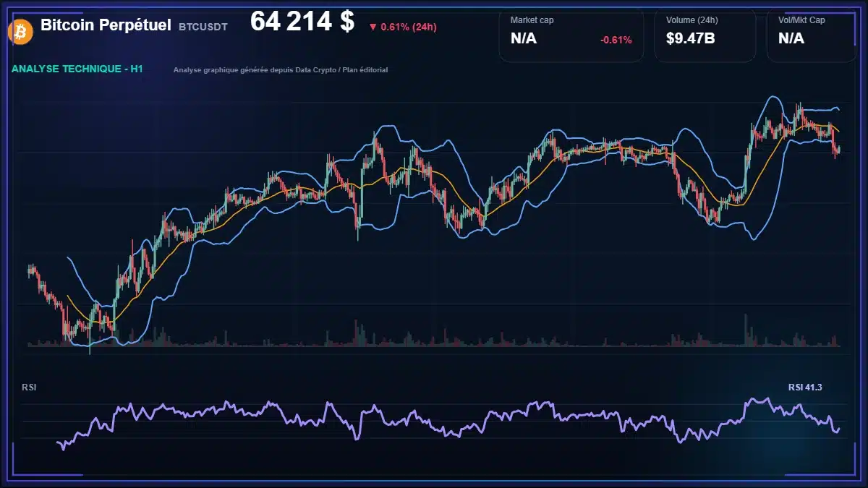Click the RSI 41.3 reading
868x488 pixels.
point(805,388)
